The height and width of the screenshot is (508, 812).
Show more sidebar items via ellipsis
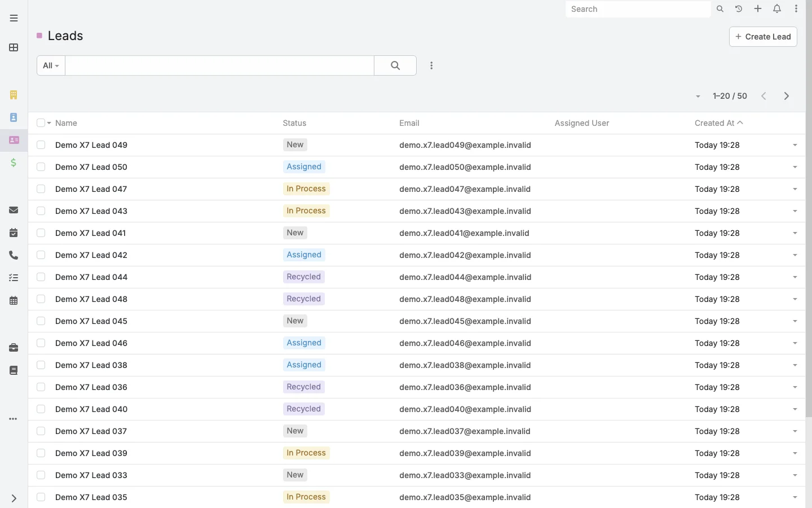14,419
